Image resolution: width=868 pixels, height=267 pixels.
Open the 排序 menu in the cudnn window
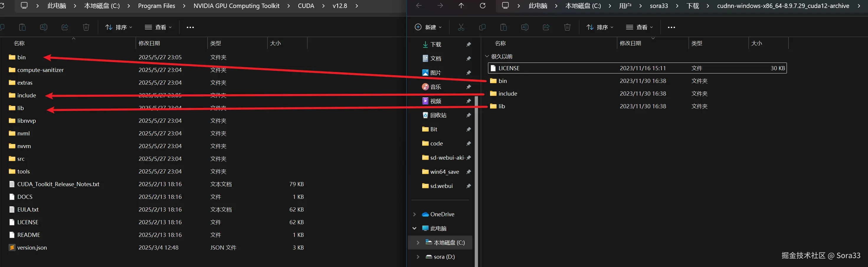click(600, 27)
